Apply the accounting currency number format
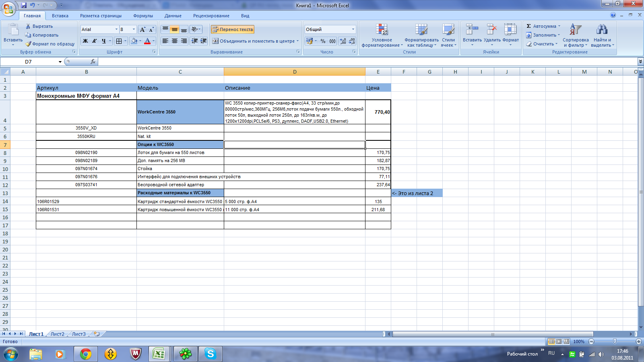 pyautogui.click(x=309, y=41)
